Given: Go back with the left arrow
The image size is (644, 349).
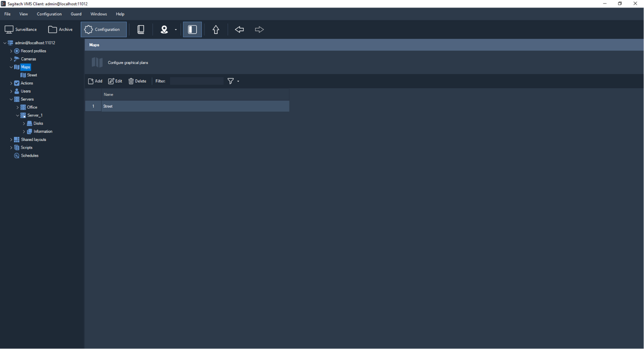Looking at the screenshot, I should [239, 30].
